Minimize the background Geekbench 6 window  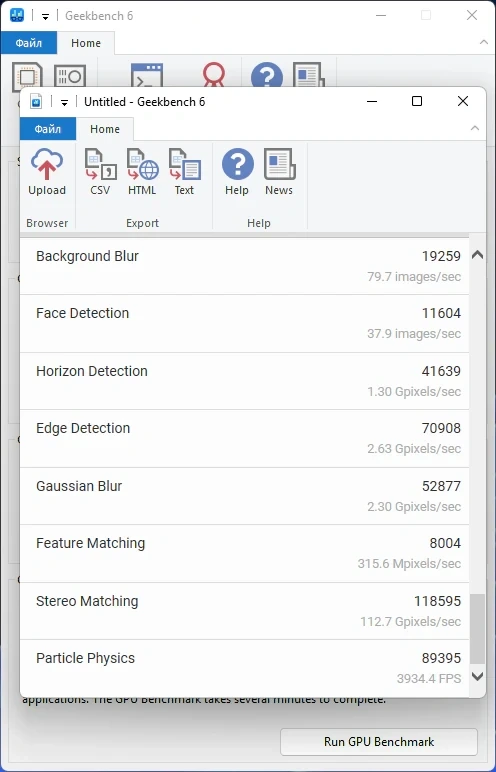(381, 15)
